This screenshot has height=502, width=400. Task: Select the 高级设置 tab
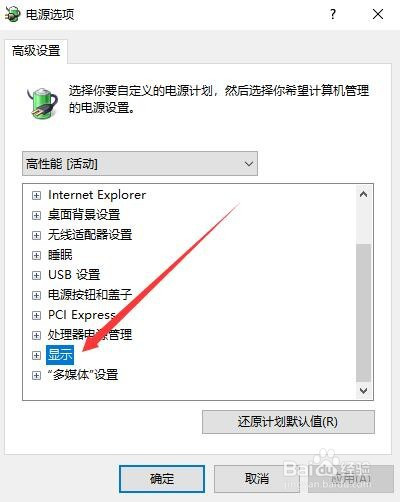(x=36, y=51)
